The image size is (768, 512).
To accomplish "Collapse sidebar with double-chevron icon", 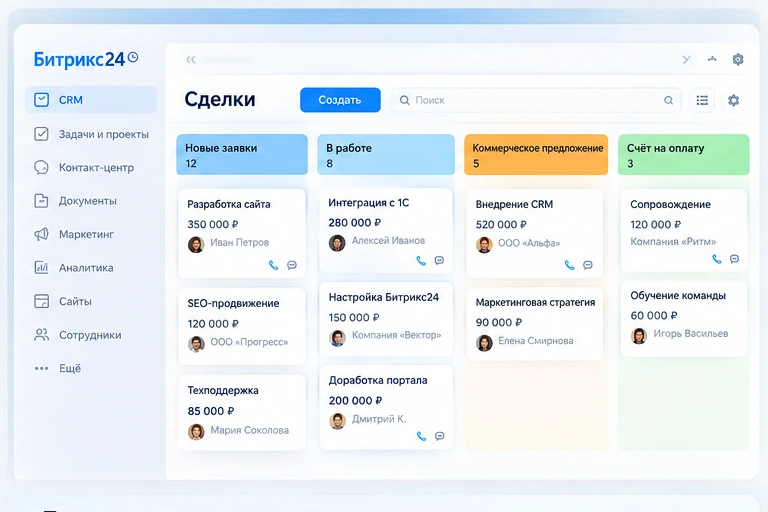I will coord(191,59).
